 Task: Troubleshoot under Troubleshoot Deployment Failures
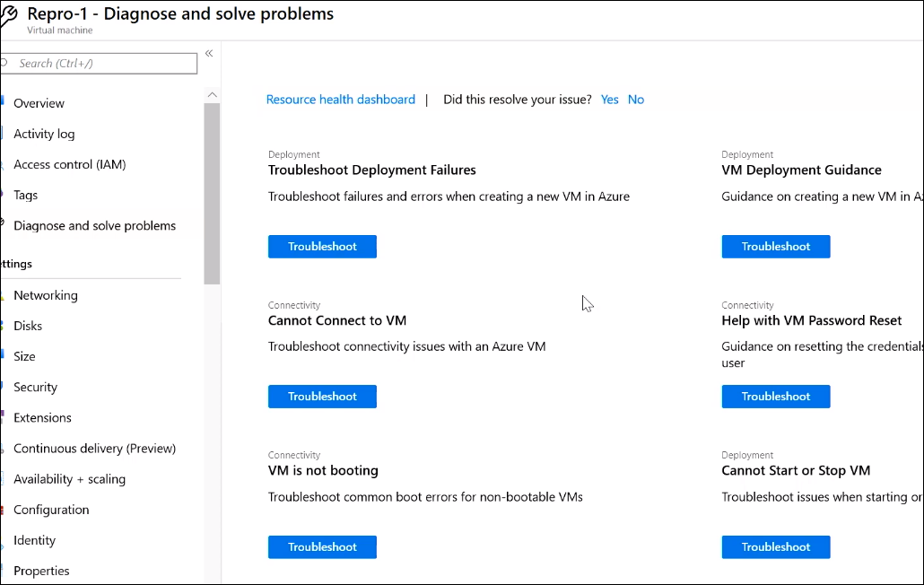322,247
